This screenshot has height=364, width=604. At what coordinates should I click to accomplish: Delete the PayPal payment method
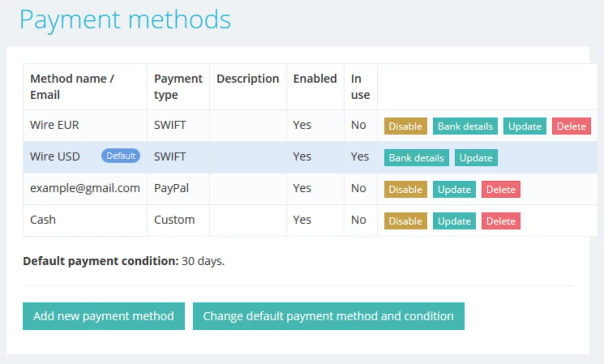pos(501,190)
